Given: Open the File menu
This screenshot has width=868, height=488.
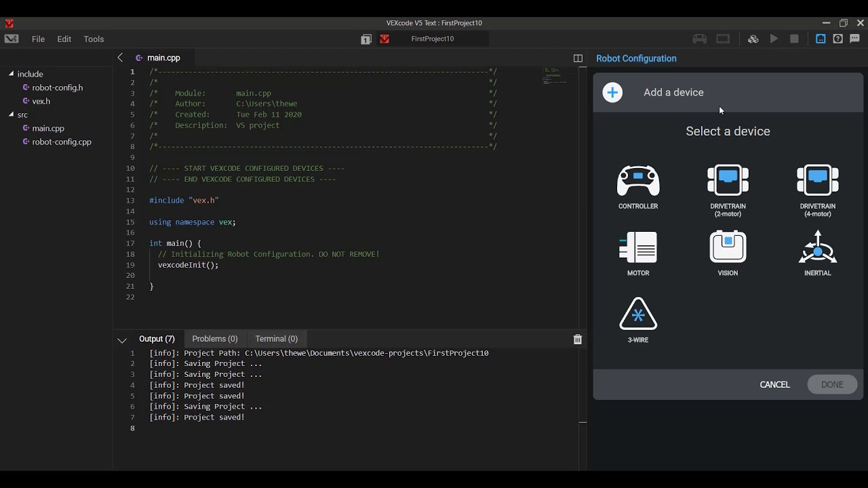Looking at the screenshot, I should tap(38, 39).
